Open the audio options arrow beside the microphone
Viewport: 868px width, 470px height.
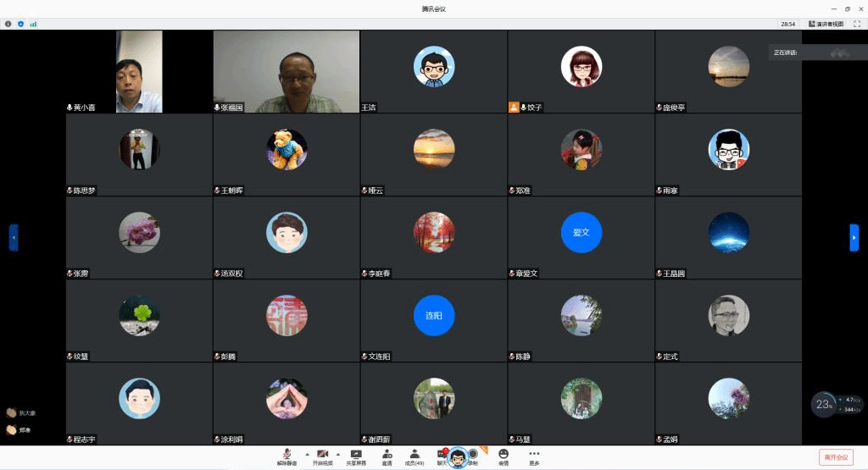point(306,454)
